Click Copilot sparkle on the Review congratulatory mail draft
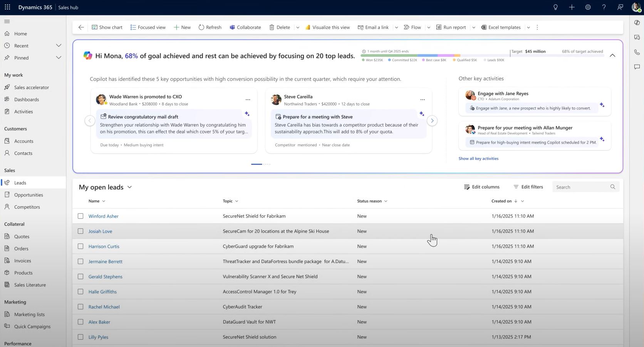This screenshot has width=644, height=347. (x=247, y=114)
